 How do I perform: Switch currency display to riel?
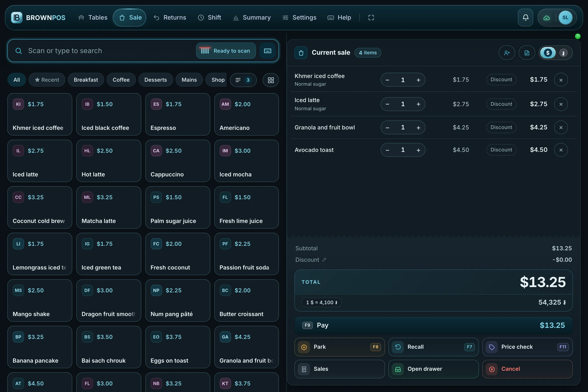click(x=563, y=53)
